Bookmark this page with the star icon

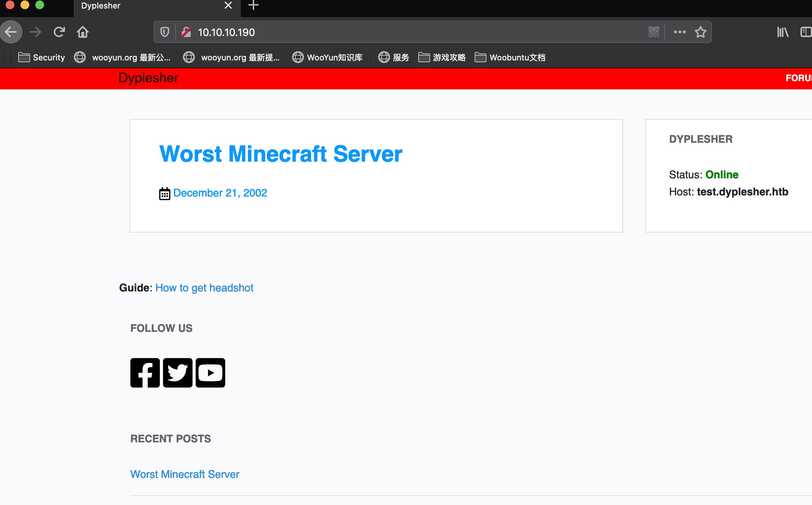coord(700,32)
